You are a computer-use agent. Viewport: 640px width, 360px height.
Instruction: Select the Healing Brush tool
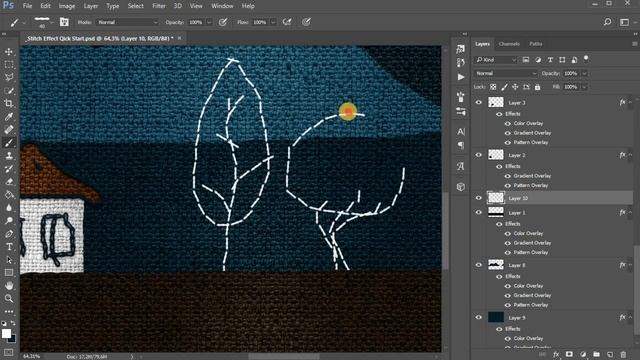[9, 130]
